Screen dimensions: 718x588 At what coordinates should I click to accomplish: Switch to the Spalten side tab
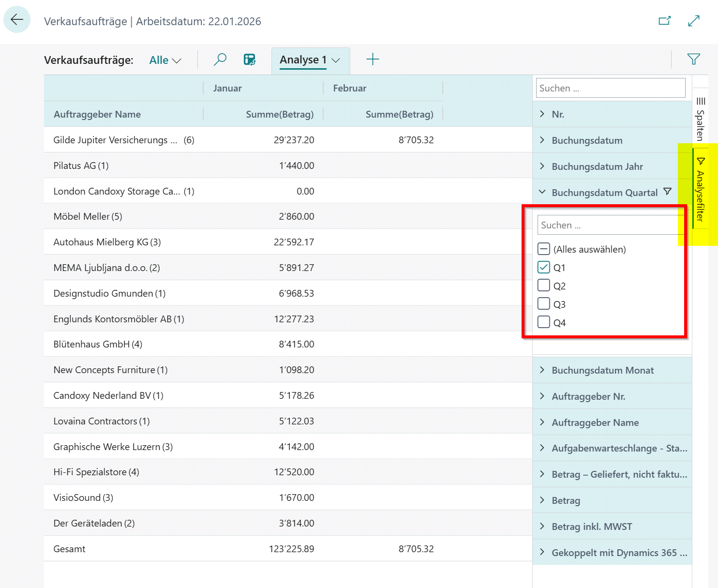pyautogui.click(x=700, y=119)
